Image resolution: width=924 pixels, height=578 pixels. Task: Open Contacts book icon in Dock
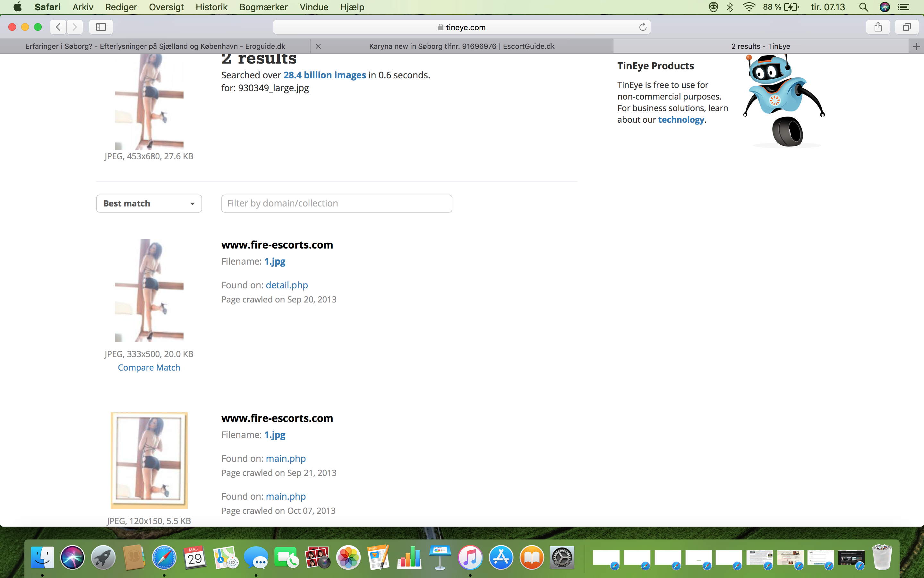(x=134, y=557)
